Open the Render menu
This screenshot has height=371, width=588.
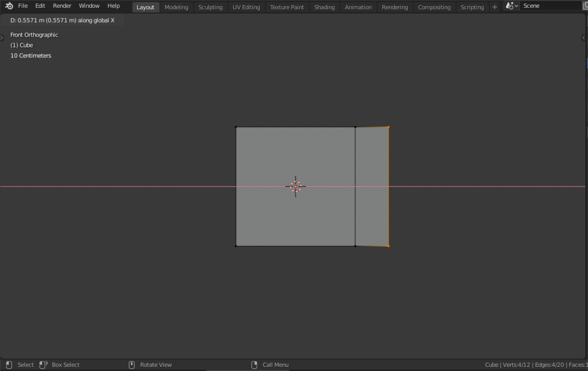tap(62, 6)
